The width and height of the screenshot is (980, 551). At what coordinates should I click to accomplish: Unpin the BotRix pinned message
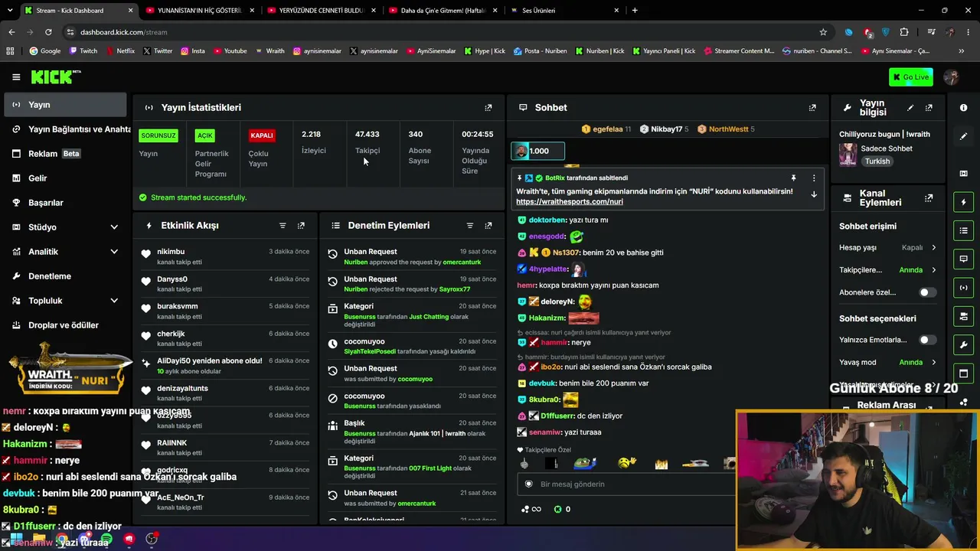click(x=793, y=178)
